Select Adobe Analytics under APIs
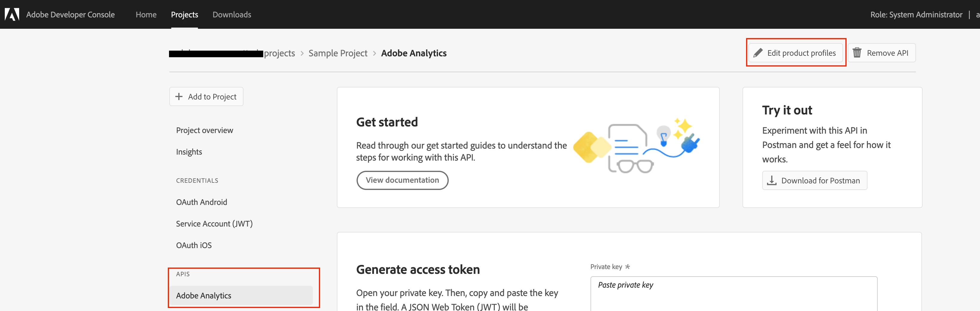The image size is (980, 311). click(x=241, y=295)
